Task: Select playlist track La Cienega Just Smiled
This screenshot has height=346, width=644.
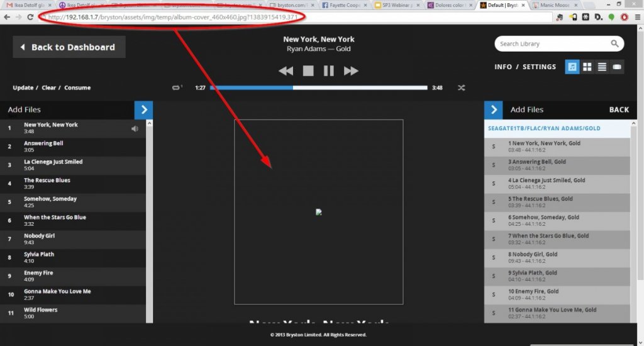Action: [x=73, y=165]
